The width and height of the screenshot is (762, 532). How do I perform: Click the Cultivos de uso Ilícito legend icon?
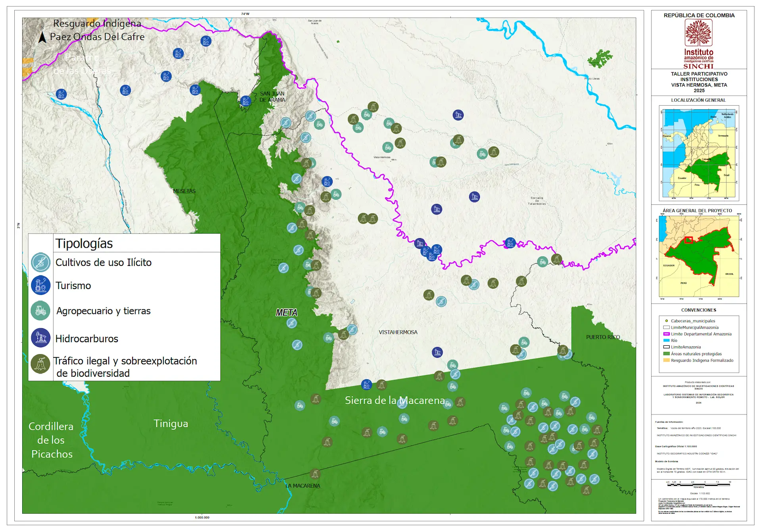pos(40,262)
